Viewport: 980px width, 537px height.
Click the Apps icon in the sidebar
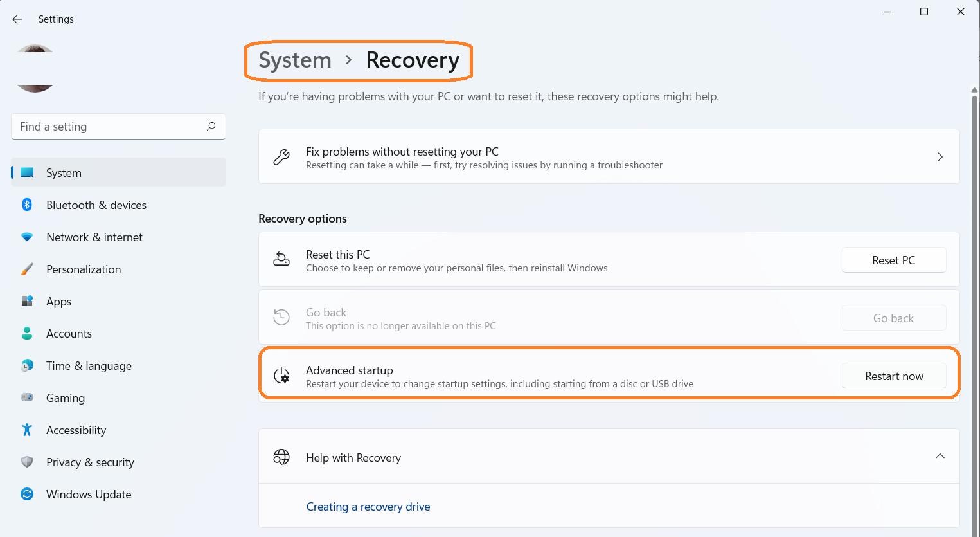(x=27, y=301)
